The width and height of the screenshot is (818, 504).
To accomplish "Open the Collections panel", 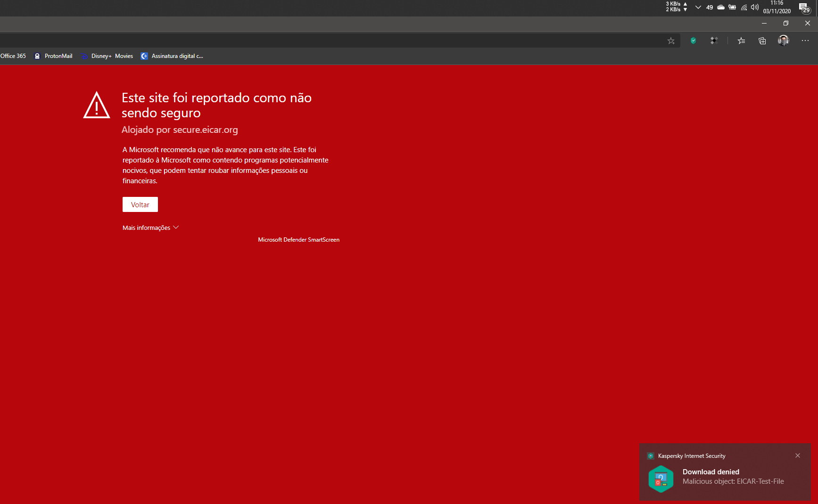I will point(762,41).
